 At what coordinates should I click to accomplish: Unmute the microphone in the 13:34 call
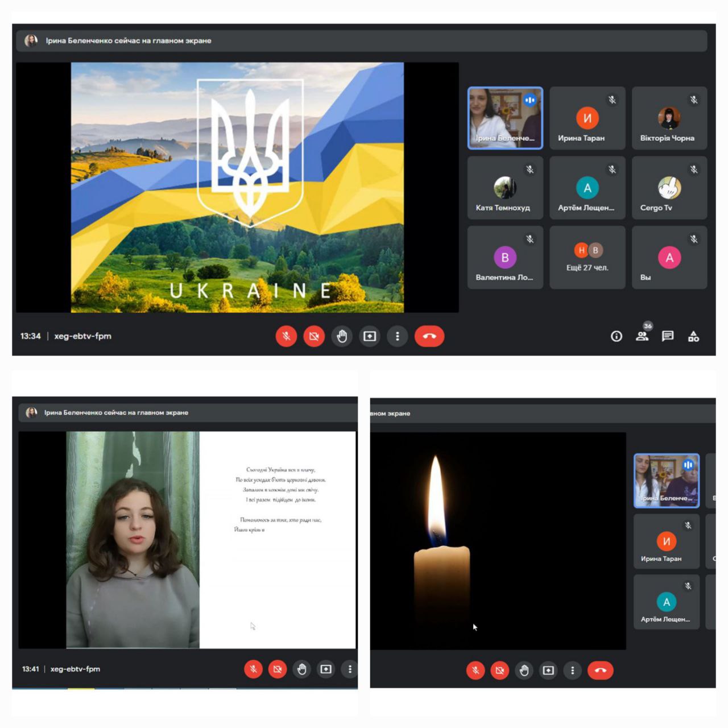(x=286, y=336)
